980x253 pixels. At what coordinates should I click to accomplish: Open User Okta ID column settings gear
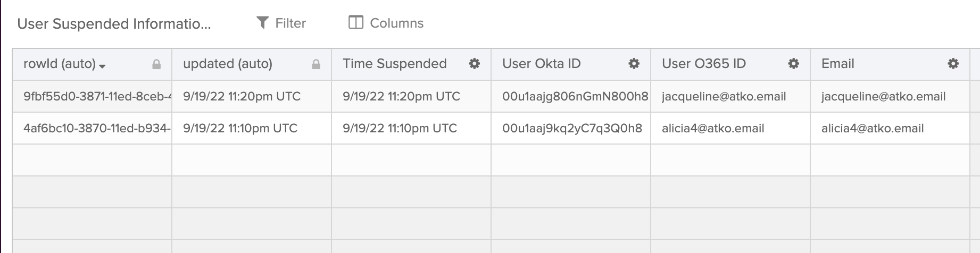click(634, 64)
